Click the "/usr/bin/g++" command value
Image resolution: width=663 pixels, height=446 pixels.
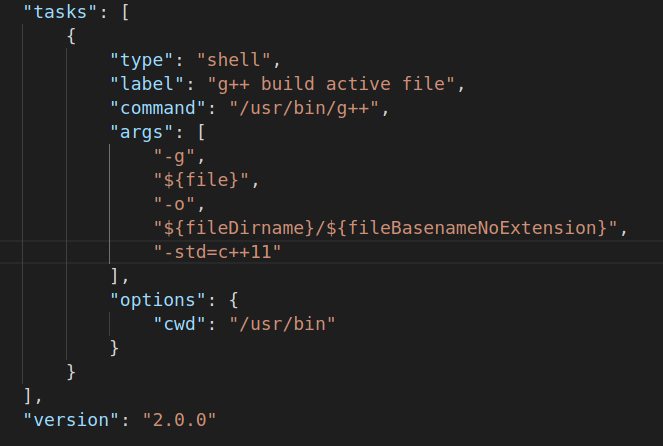[x=304, y=108]
